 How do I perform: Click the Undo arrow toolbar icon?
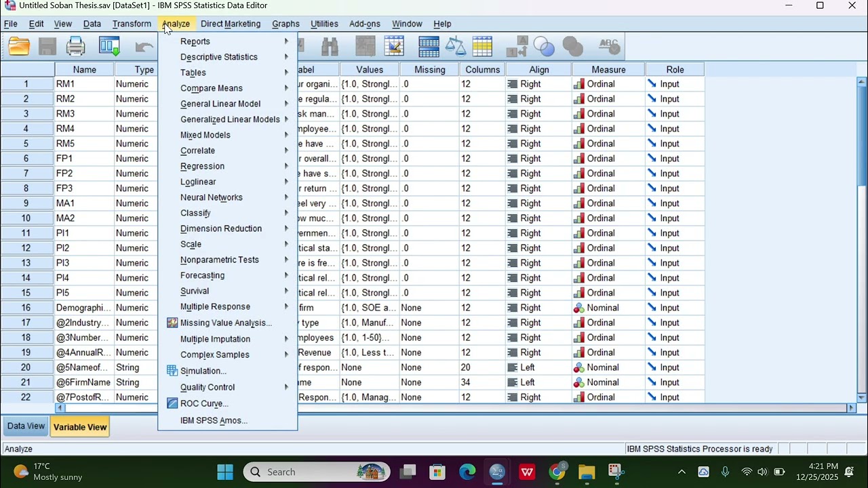coord(144,46)
